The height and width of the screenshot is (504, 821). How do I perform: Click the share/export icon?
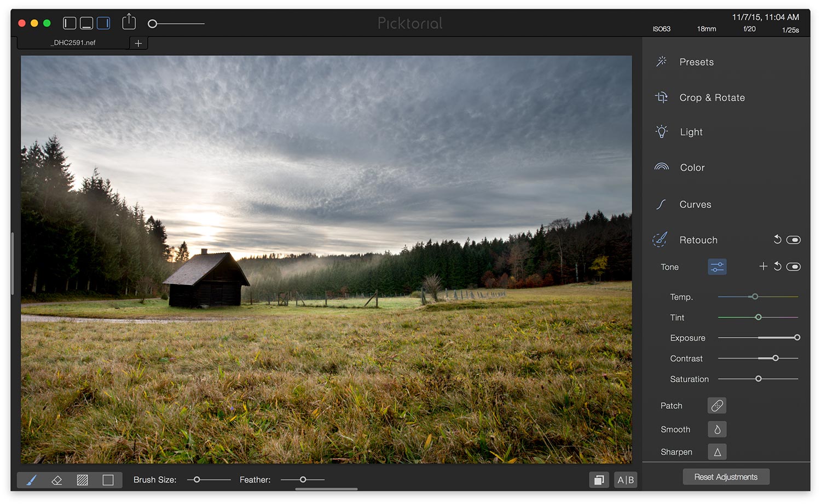click(x=129, y=22)
